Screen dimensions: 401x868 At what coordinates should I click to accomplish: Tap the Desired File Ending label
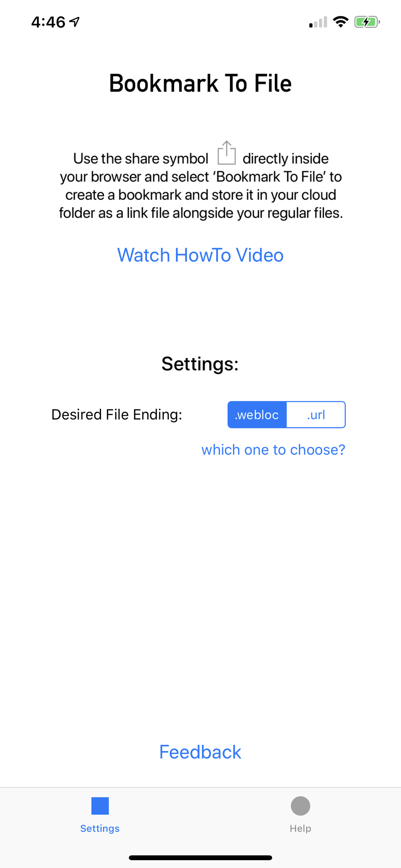[x=117, y=414]
